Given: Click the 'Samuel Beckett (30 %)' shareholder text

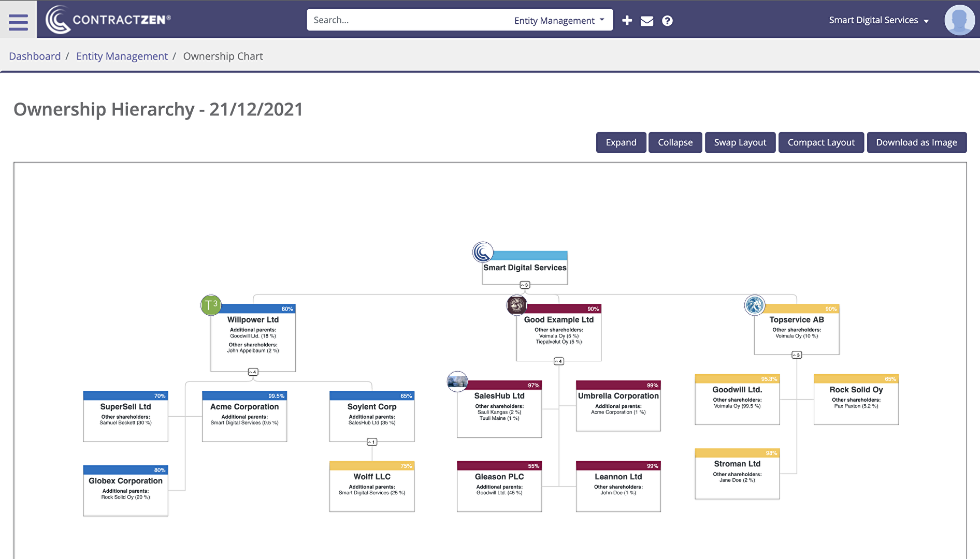Looking at the screenshot, I should [x=125, y=423].
